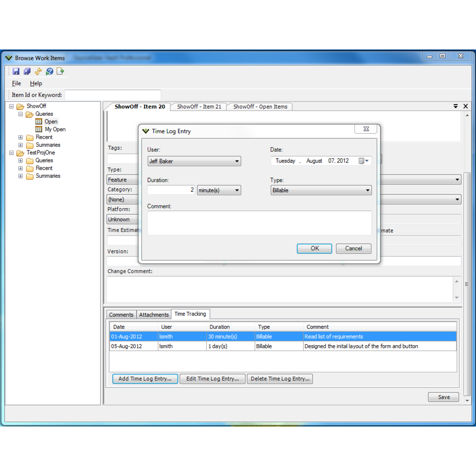Image resolution: width=476 pixels, height=476 pixels.
Task: Click the yellow Refresh arrows icon
Action: coord(38,71)
